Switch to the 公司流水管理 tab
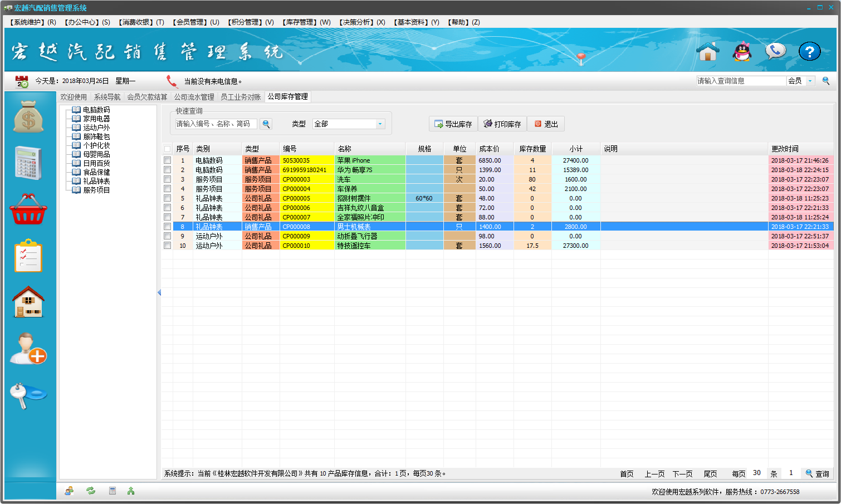Viewport: 841px width, 504px height. 194,97
